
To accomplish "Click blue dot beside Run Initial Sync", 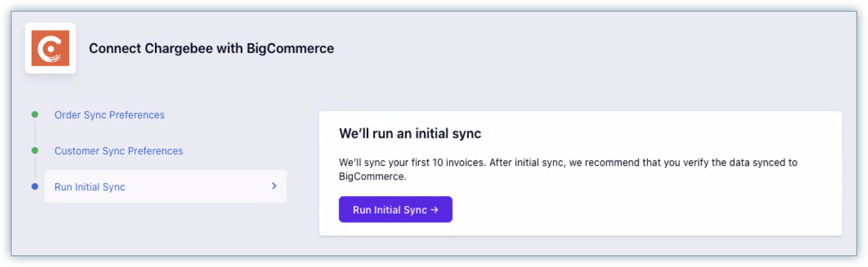I will [x=35, y=187].
